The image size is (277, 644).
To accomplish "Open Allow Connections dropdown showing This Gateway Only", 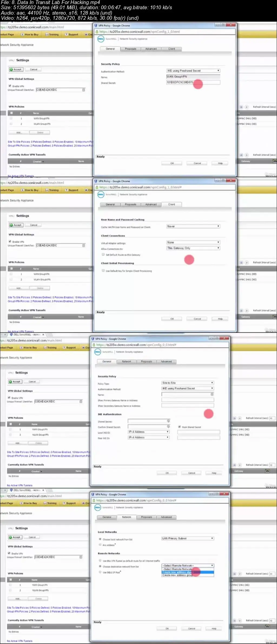I will pyautogui.click(x=193, y=248).
